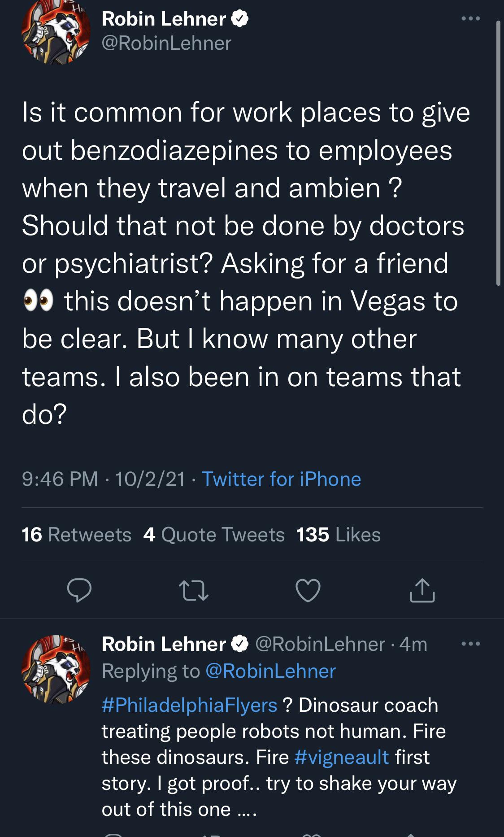Tap the verified badge in the reply tweet
The width and height of the screenshot is (504, 837).
coord(240,644)
